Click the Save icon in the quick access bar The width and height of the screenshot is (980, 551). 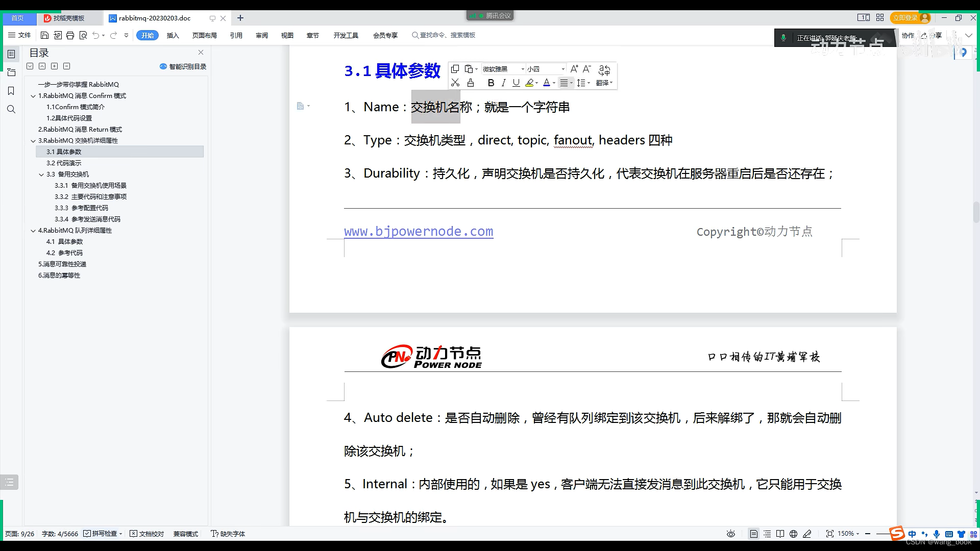(45, 35)
